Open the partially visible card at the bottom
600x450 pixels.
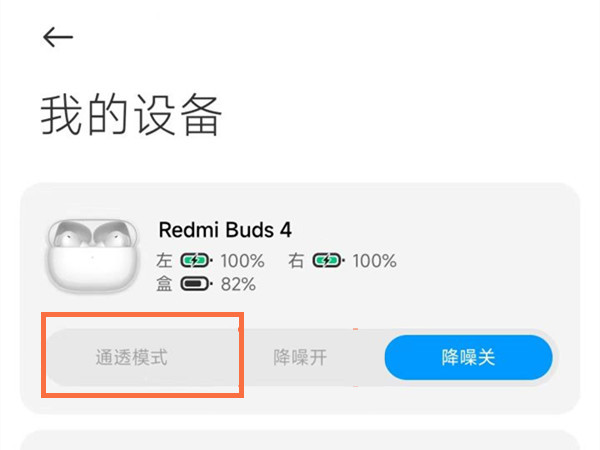pyautogui.click(x=300, y=440)
